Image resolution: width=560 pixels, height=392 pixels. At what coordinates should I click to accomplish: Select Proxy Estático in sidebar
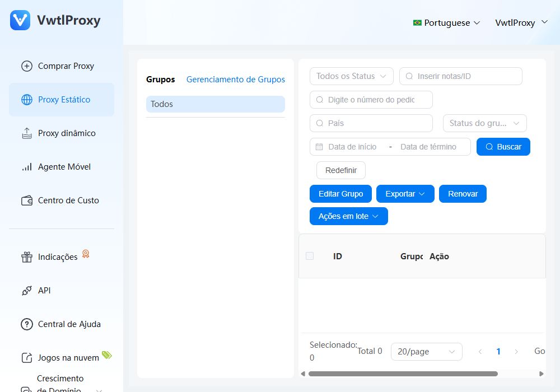pos(62,100)
